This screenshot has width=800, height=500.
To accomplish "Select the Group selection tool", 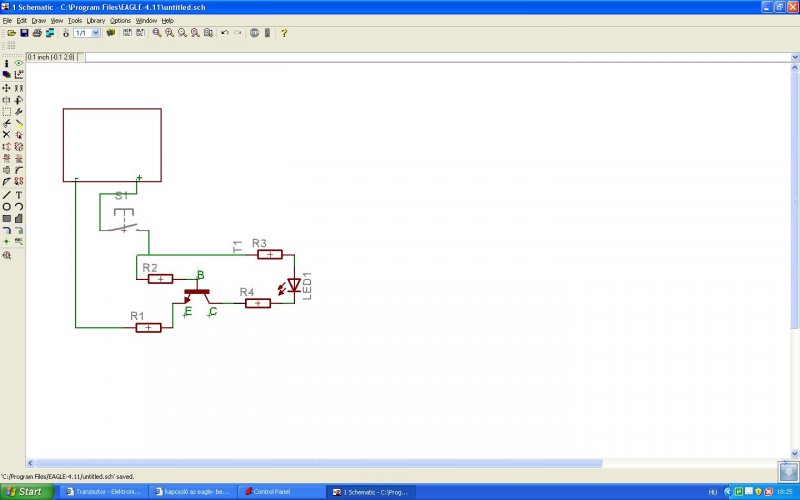I will (6, 112).
